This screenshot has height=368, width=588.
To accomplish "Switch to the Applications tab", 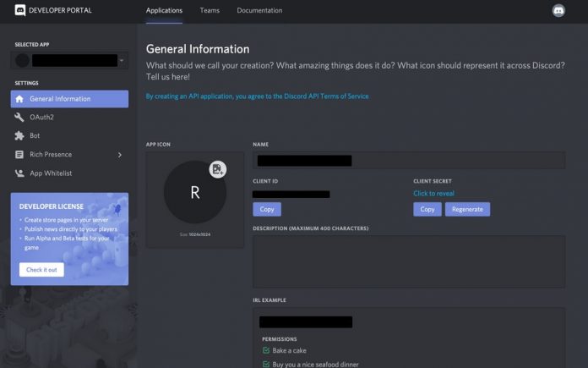I will 164,10.
